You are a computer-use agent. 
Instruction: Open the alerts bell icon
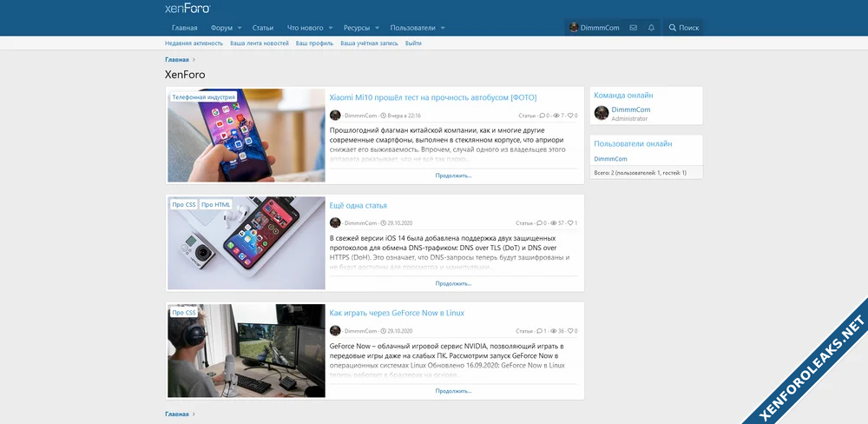[x=652, y=28]
